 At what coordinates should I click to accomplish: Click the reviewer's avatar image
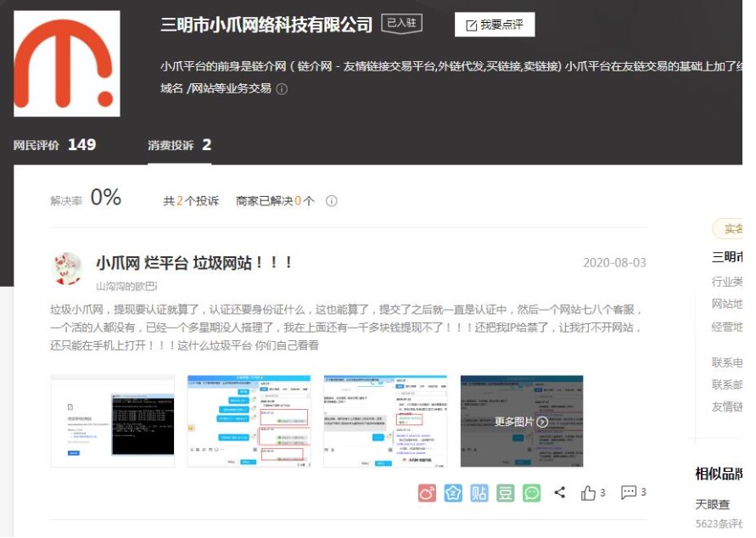(x=67, y=269)
